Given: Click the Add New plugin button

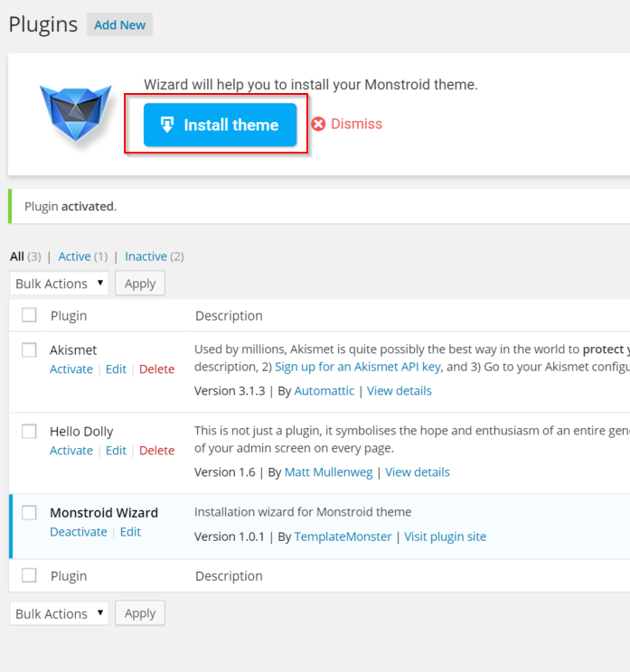Looking at the screenshot, I should coord(119,25).
